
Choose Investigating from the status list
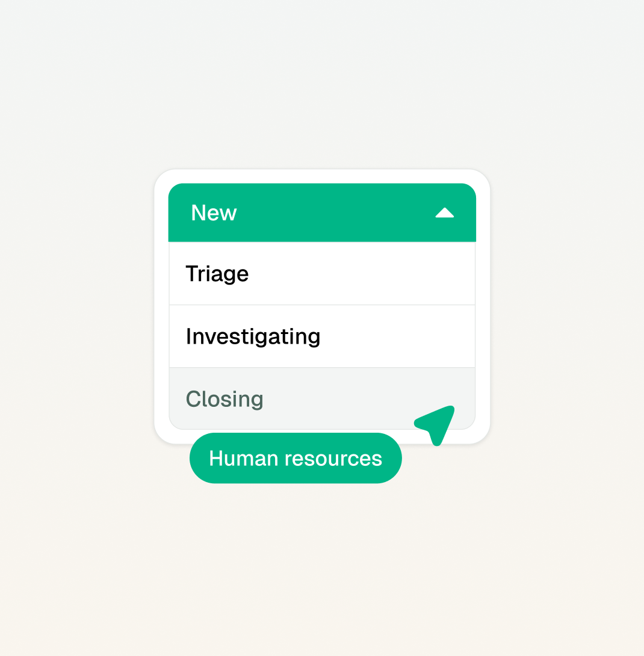point(322,336)
